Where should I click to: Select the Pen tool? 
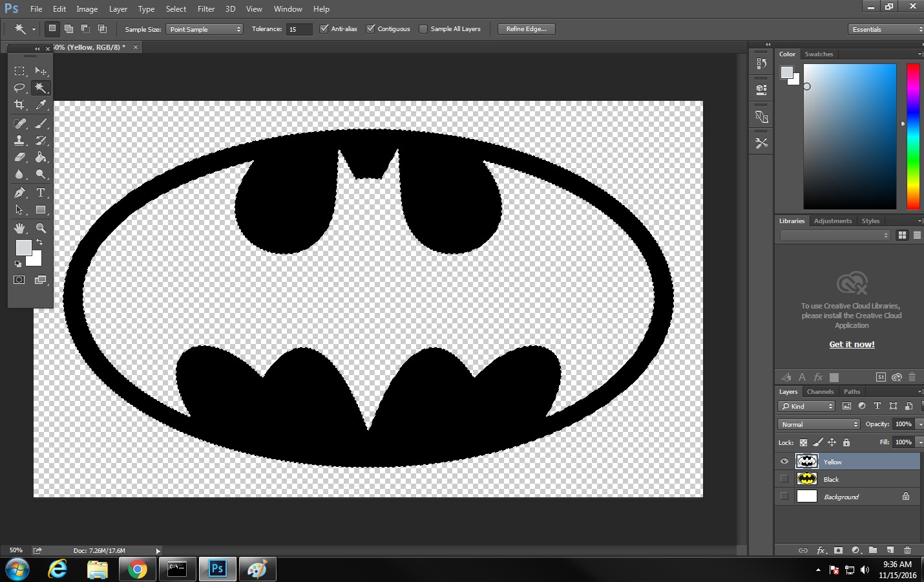click(x=19, y=193)
